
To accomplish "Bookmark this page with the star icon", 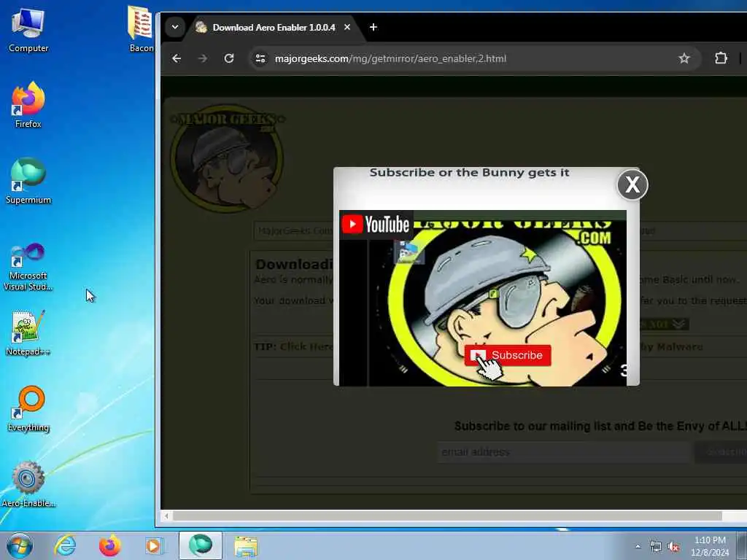I will [x=684, y=58].
